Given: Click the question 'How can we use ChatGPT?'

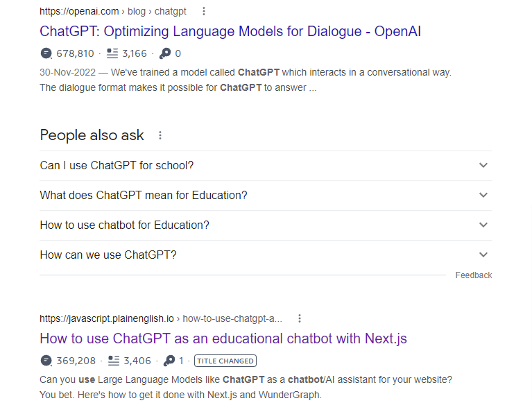Looking at the screenshot, I should [x=108, y=255].
